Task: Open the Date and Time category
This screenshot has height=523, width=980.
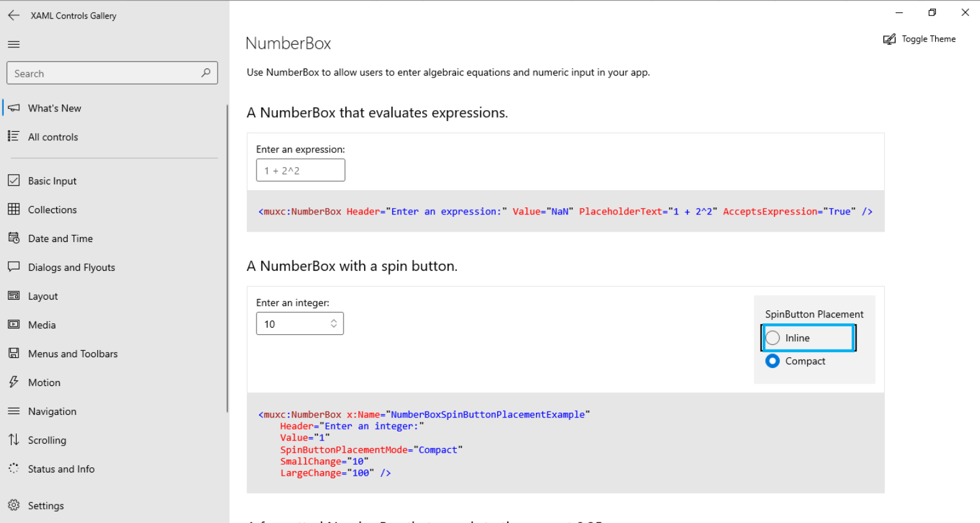Action: pos(115,239)
